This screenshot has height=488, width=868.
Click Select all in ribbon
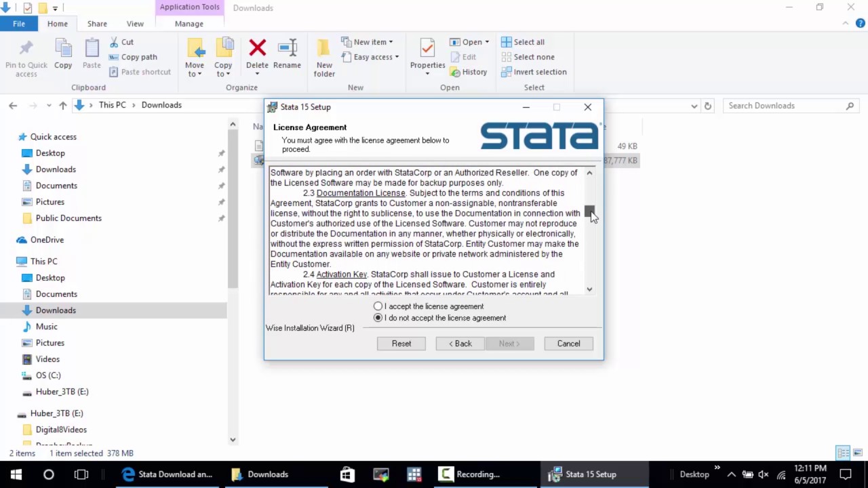pos(523,42)
